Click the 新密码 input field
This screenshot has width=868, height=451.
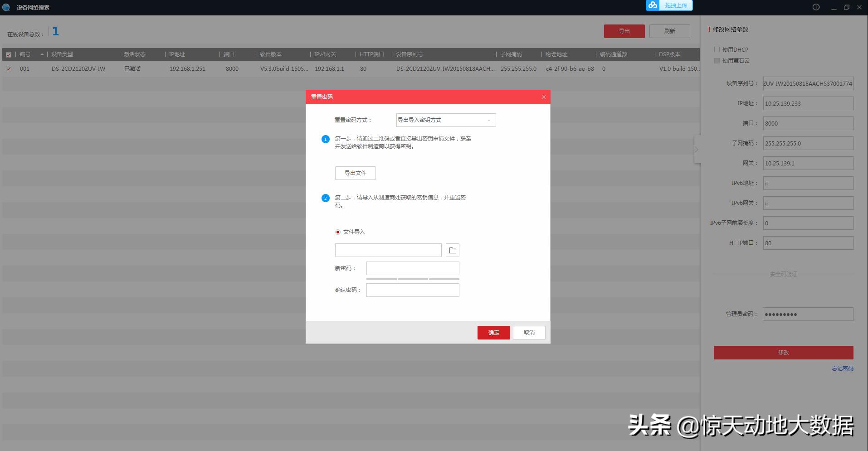point(412,268)
